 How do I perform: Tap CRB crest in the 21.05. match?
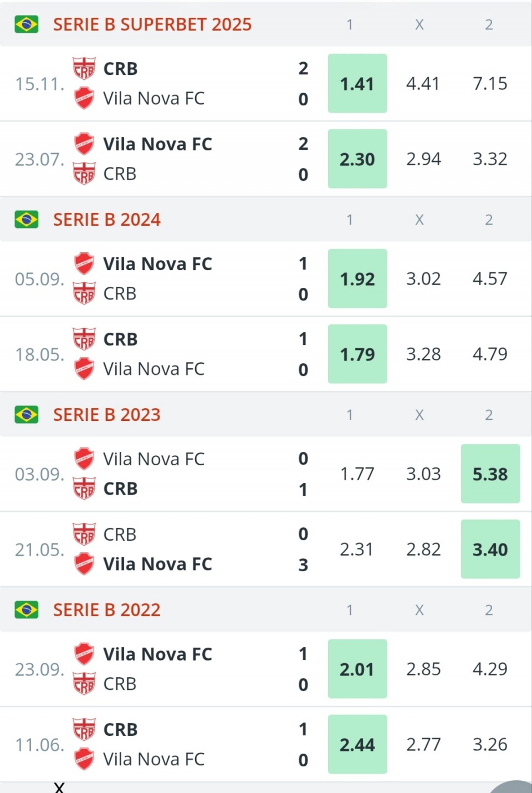pyautogui.click(x=84, y=534)
